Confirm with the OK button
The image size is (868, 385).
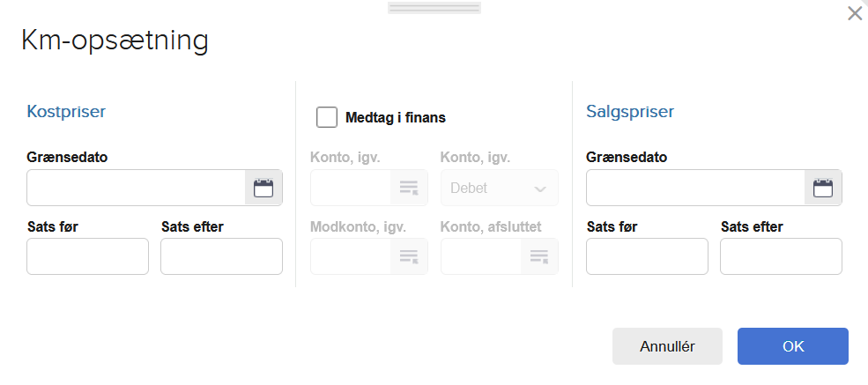pos(792,346)
